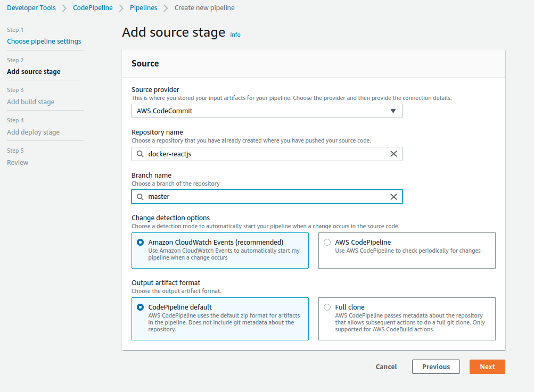Screen dimensions: 534x392
Task: Clear the Branch name field with X icon
Action: 393,197
